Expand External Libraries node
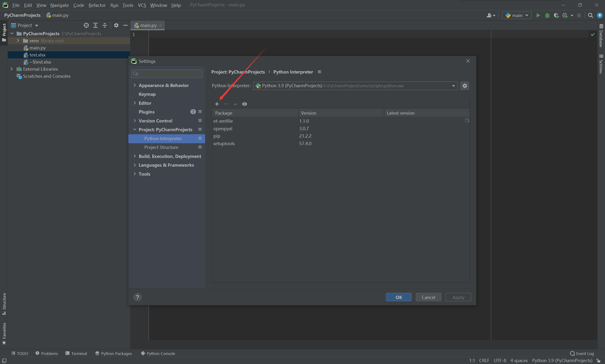Image resolution: width=605 pixels, height=364 pixels. (x=12, y=69)
